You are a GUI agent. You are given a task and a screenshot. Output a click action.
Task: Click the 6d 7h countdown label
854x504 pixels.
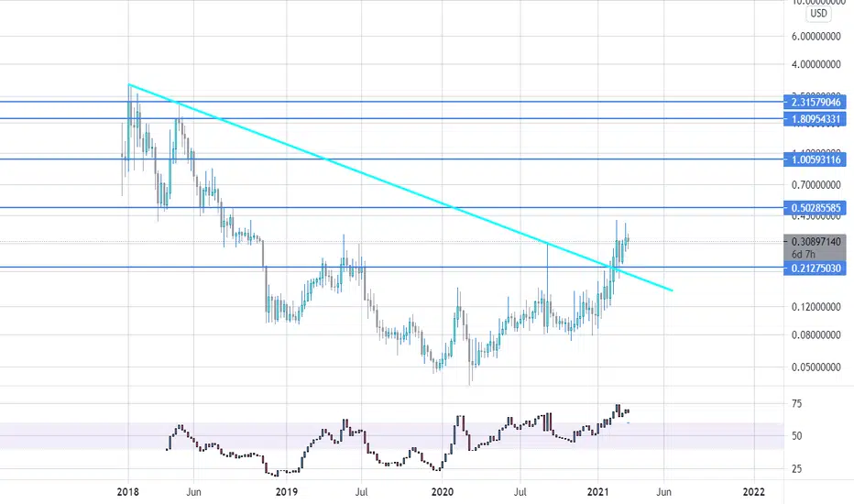804,255
